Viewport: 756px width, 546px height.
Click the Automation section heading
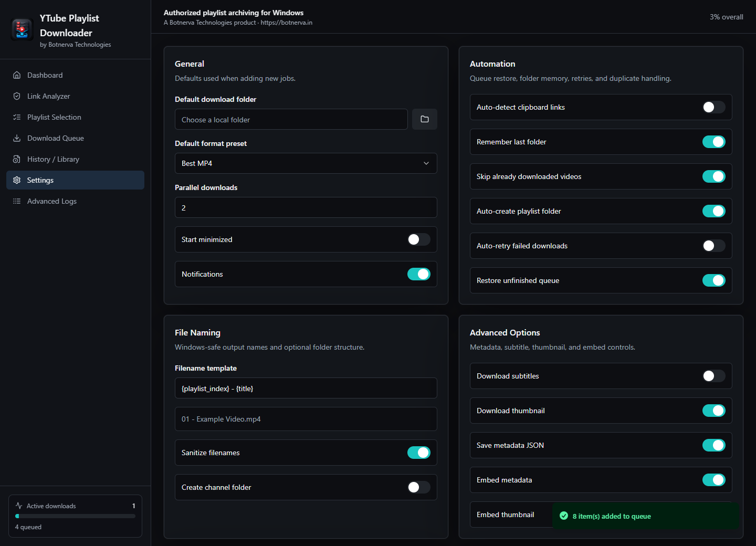(x=492, y=64)
